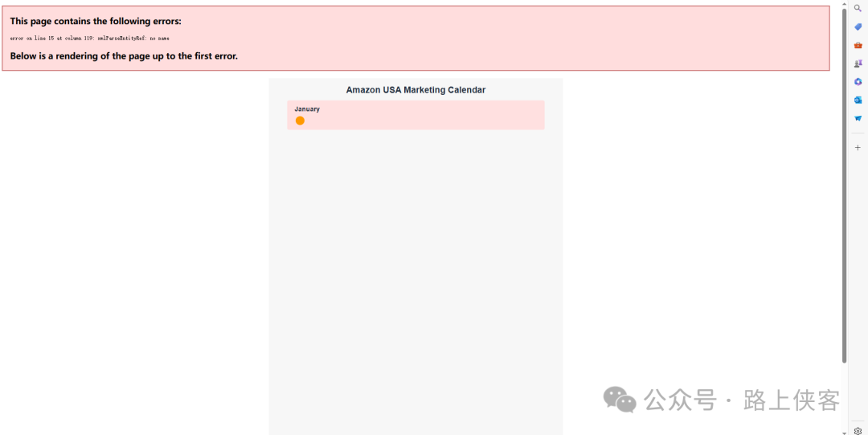Open sidebar settings gear
The height and width of the screenshot is (435, 868).
[858, 430]
